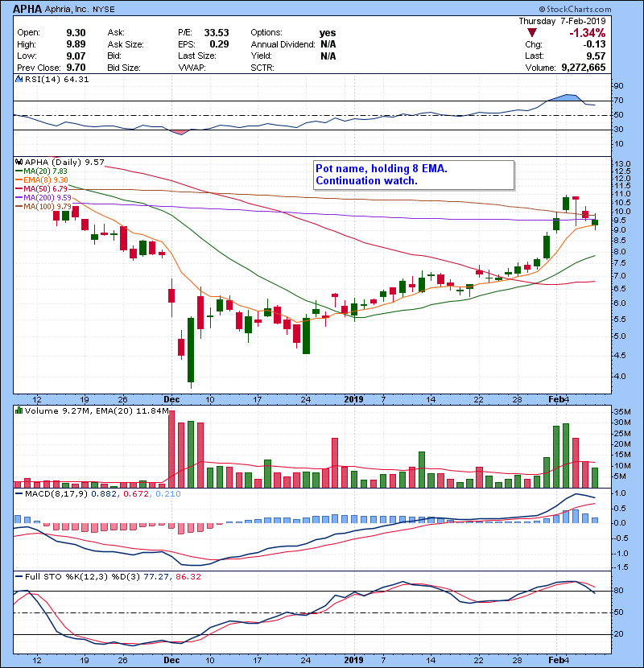Screen dimensions: 644x668
Task: Select the green MA(20) legend line marker
Action: point(19,171)
